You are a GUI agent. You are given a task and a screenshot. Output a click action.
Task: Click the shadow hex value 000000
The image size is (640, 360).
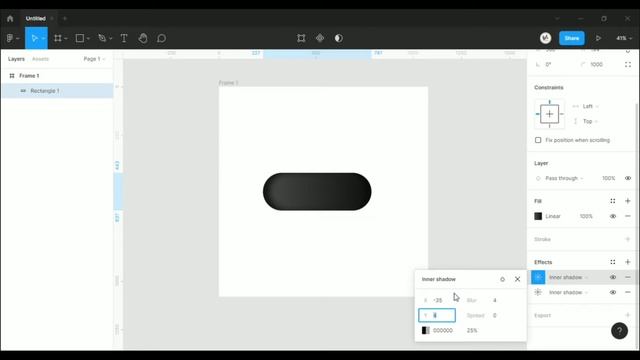pos(442,330)
